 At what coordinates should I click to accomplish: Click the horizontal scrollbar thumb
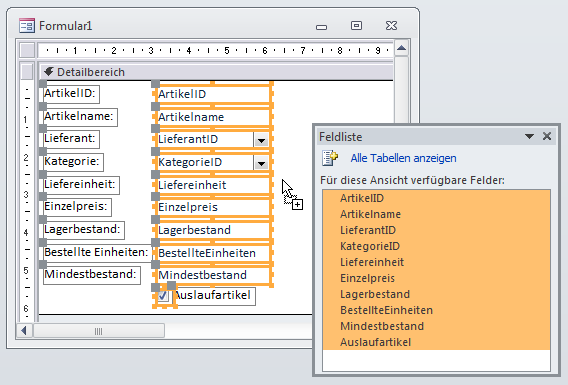click(99, 331)
